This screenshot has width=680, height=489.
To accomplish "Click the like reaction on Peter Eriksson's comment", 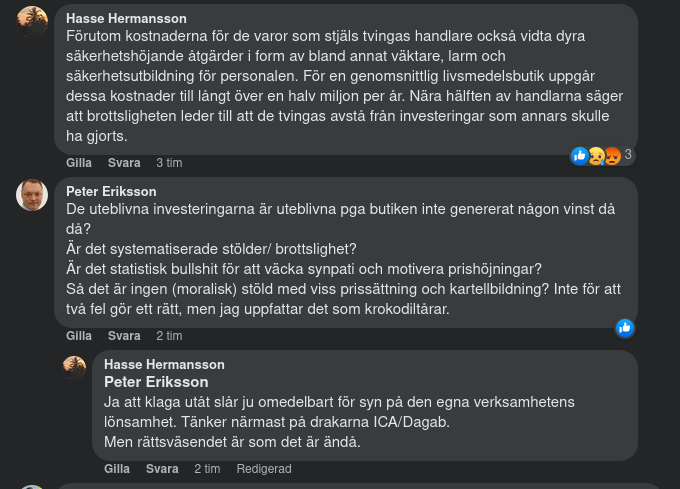I will click(625, 327).
